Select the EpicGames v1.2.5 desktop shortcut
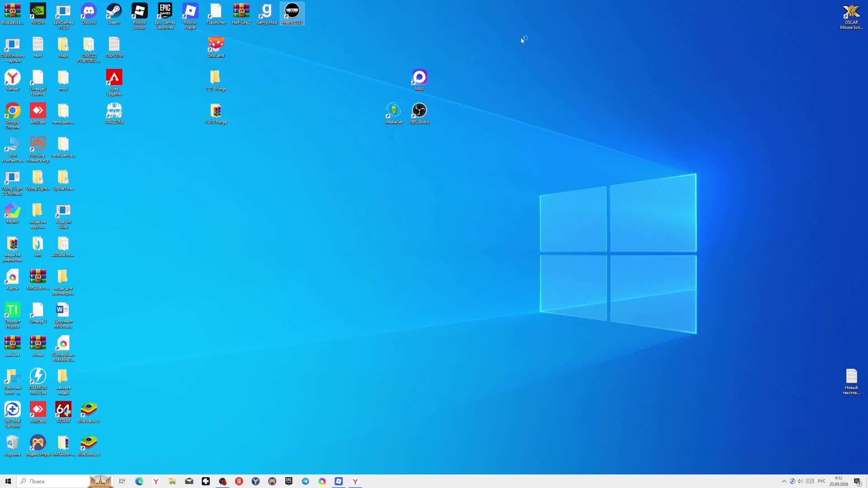Screen dimensions: 868x488 [63, 16]
